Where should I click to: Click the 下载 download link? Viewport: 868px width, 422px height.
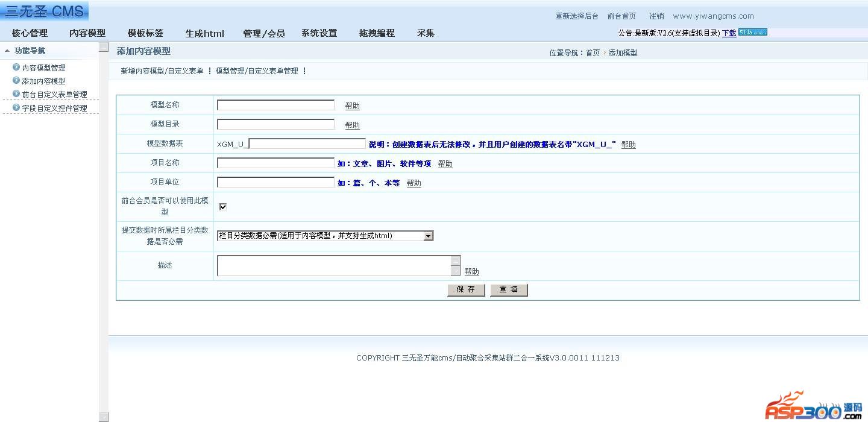729,33
